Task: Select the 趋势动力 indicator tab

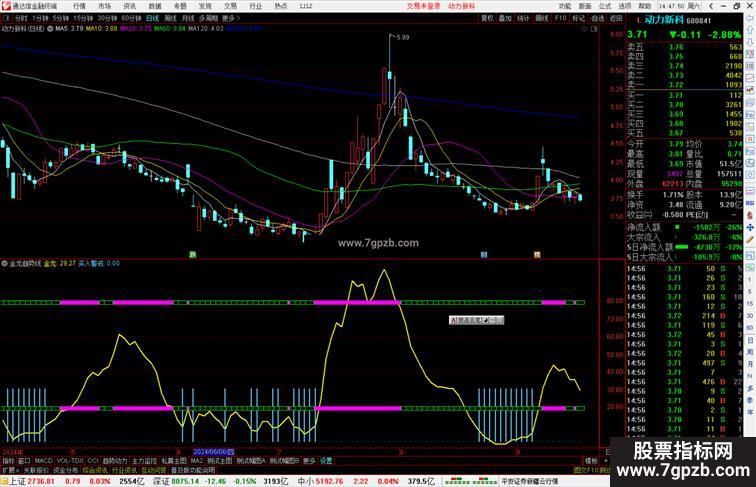Action: click(115, 461)
